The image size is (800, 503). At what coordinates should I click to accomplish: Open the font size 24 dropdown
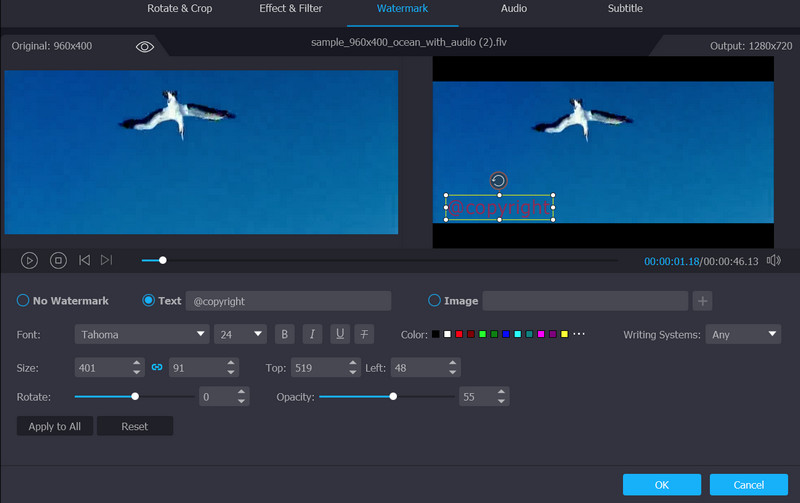(x=240, y=334)
